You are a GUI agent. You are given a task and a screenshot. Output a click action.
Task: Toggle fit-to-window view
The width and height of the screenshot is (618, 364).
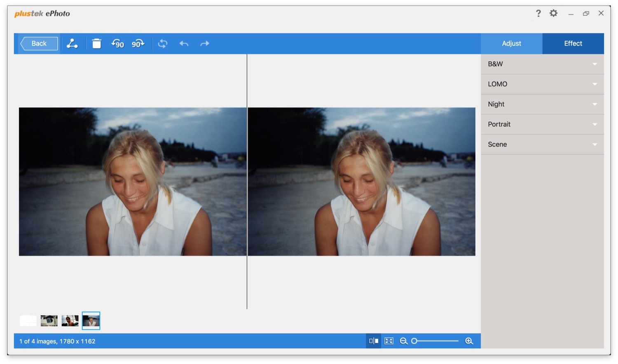click(x=389, y=341)
